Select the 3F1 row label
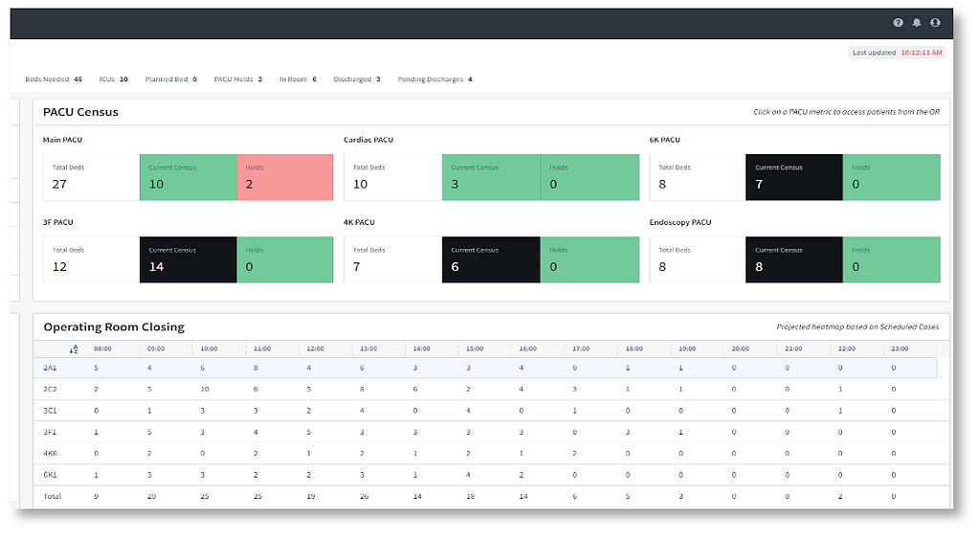980x539 pixels. (x=50, y=432)
